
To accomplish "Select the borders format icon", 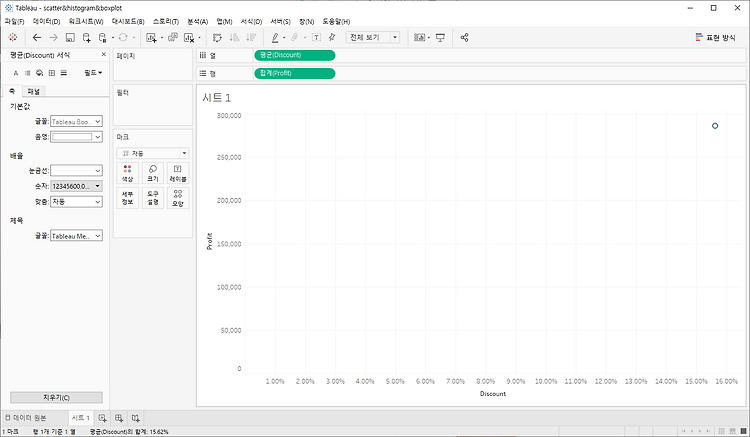I will coord(52,73).
